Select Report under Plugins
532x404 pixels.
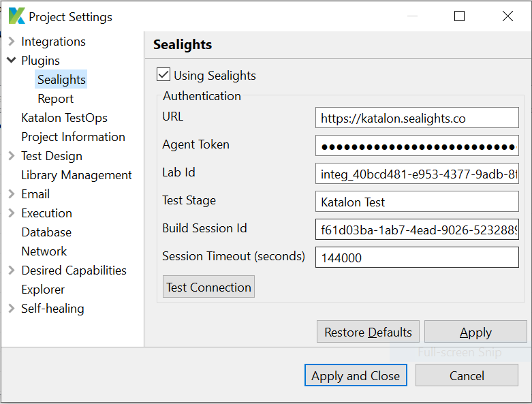point(55,99)
